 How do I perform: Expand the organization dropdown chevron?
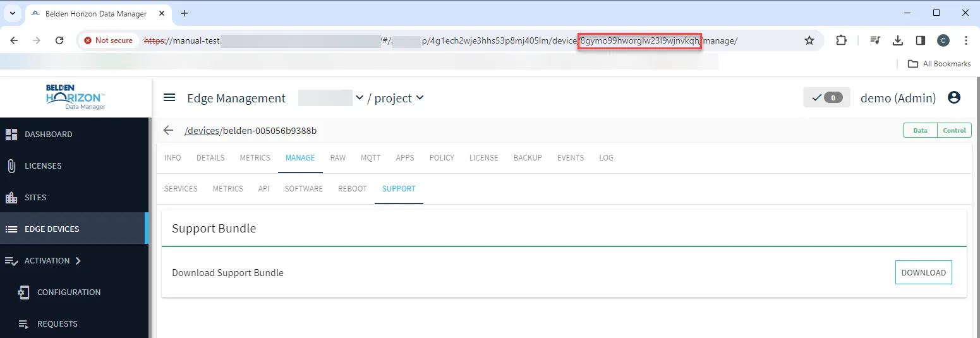point(360,97)
